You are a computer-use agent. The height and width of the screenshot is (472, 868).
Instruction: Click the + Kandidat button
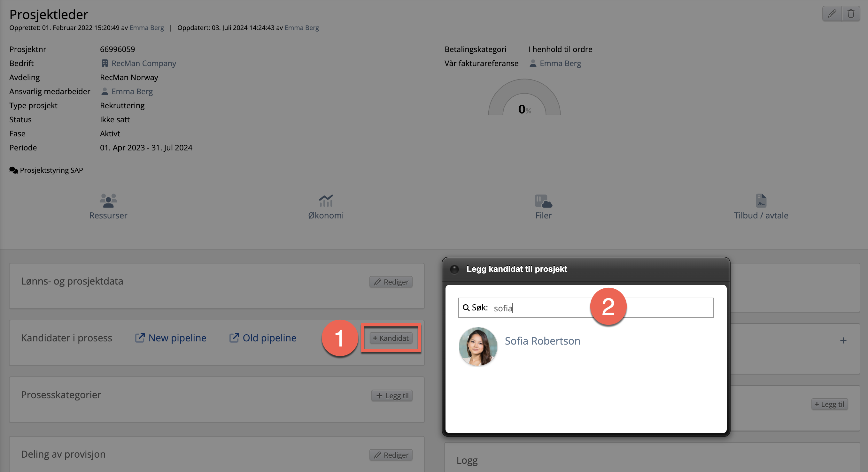(391, 338)
